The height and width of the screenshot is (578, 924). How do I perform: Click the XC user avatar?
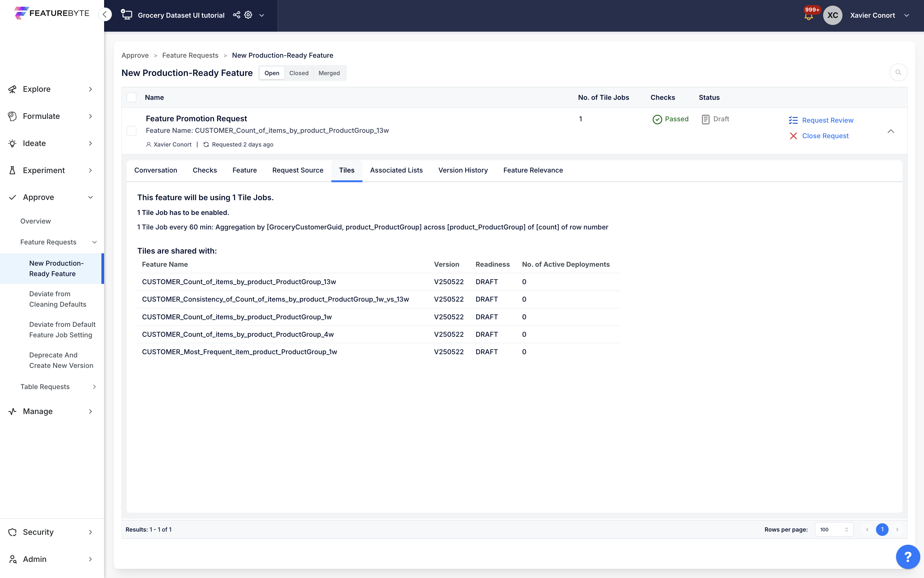(x=833, y=15)
